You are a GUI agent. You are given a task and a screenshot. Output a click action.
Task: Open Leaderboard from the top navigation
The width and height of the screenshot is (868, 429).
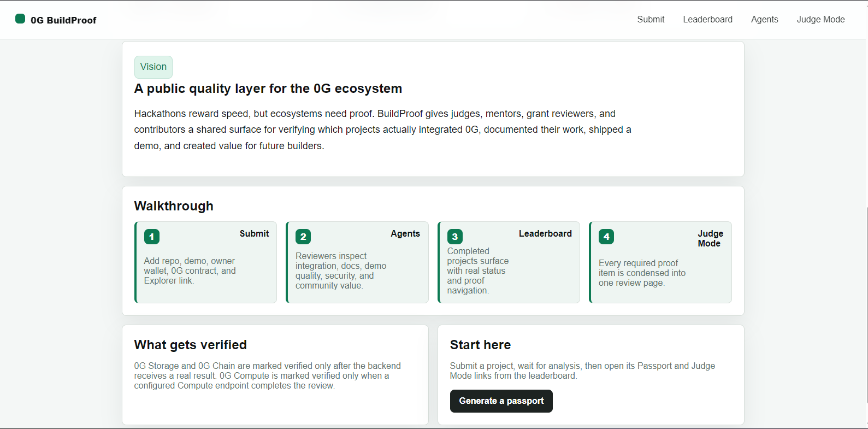tap(707, 20)
